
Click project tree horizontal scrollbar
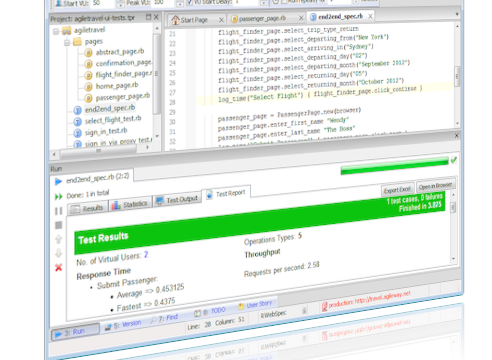click(x=98, y=151)
